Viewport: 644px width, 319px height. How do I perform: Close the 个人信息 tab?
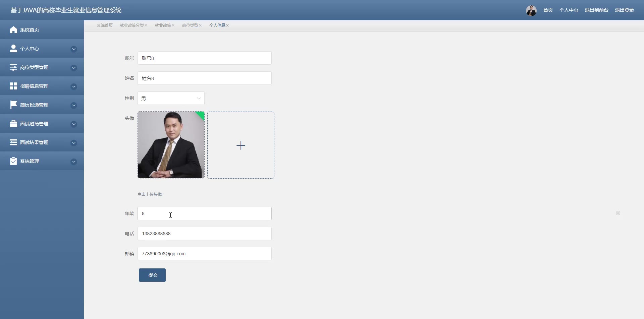click(227, 25)
